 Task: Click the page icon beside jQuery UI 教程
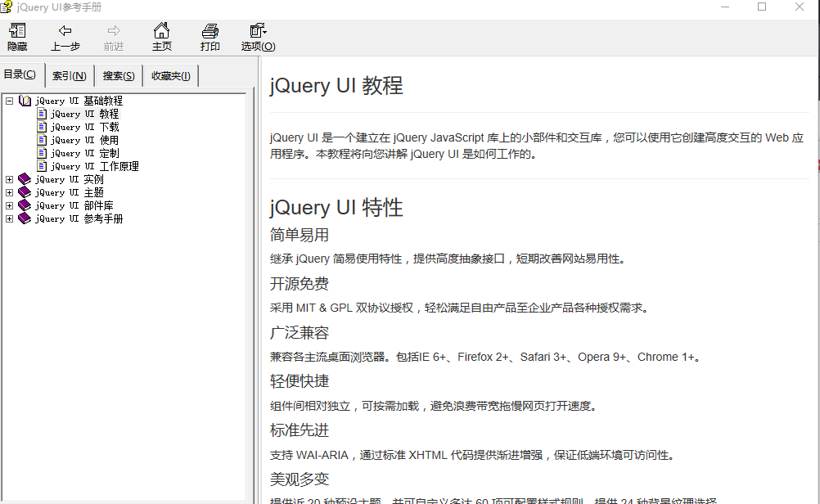point(43,113)
